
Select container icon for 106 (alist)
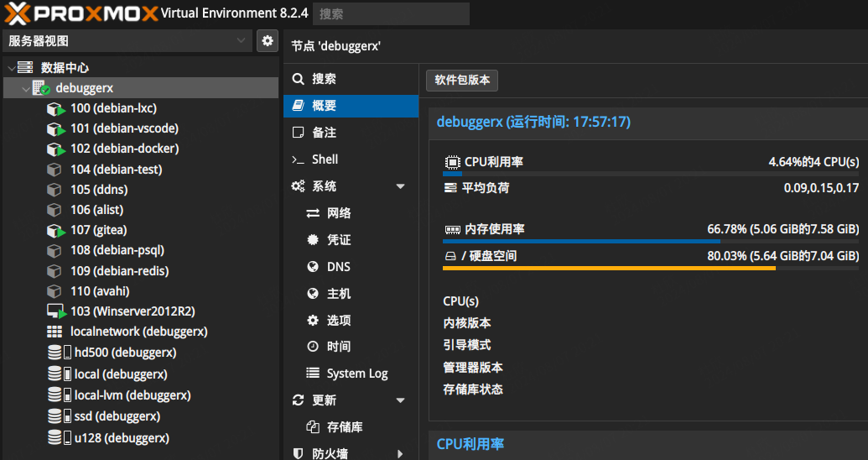coord(55,210)
